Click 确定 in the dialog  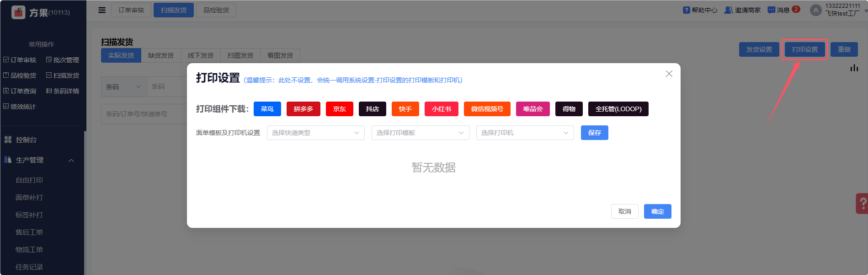click(x=658, y=211)
